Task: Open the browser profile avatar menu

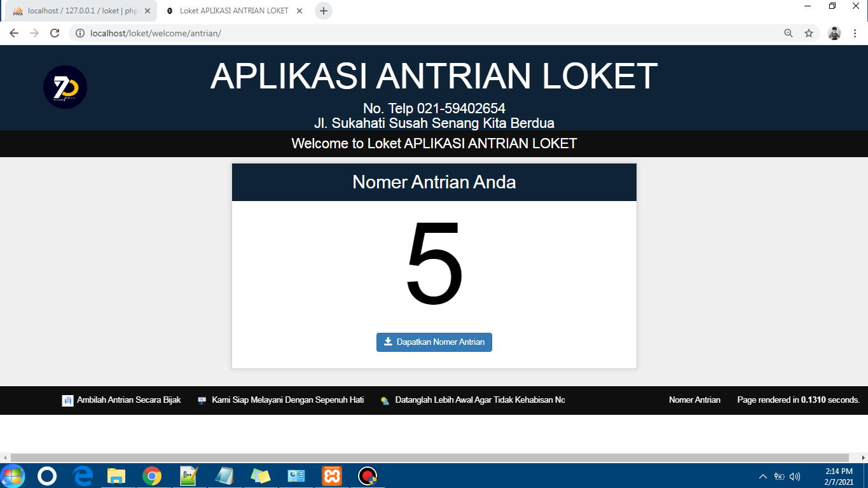Action: click(x=834, y=32)
